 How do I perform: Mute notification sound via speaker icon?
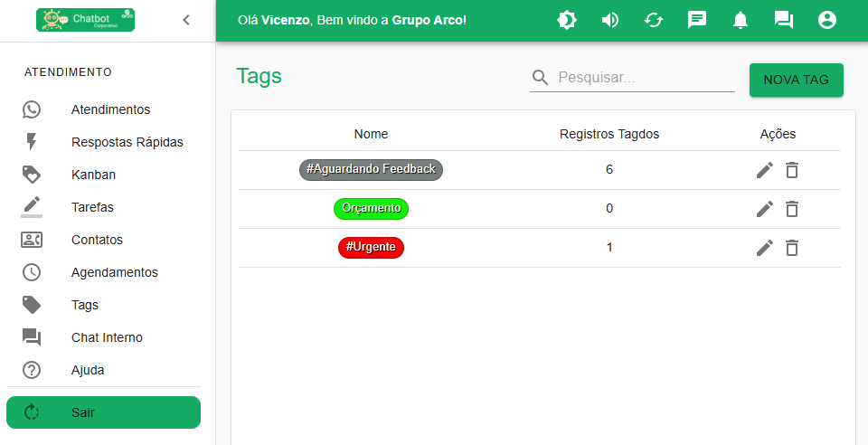coord(610,20)
